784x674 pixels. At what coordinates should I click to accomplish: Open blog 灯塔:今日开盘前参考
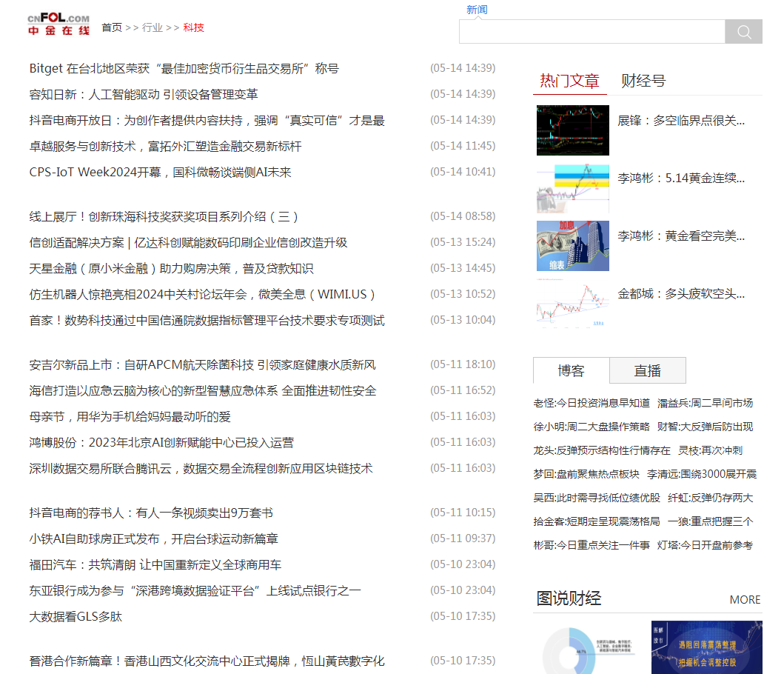click(705, 545)
